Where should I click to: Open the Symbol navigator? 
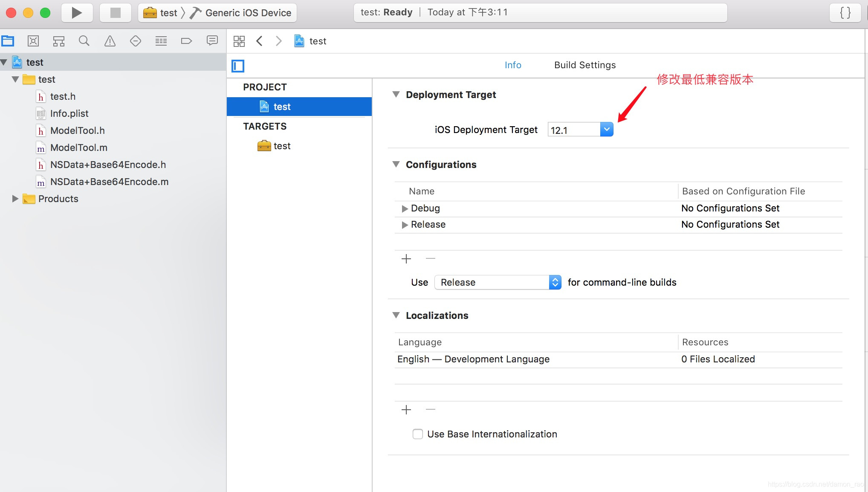click(x=59, y=41)
